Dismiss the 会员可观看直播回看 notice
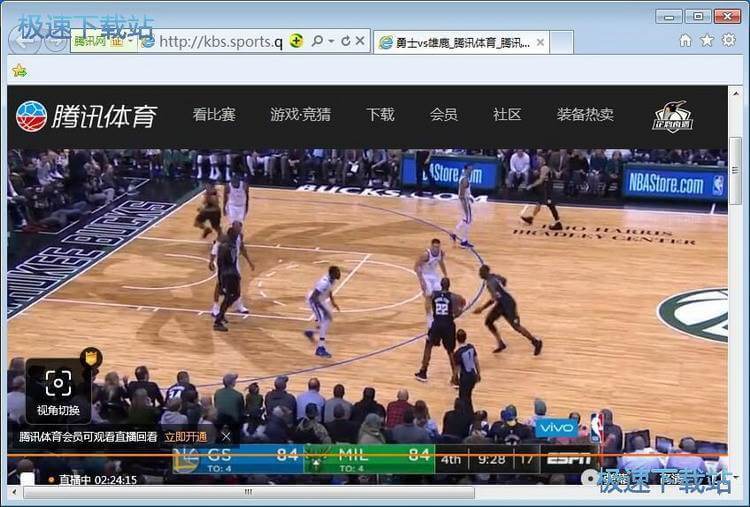 click(x=226, y=437)
